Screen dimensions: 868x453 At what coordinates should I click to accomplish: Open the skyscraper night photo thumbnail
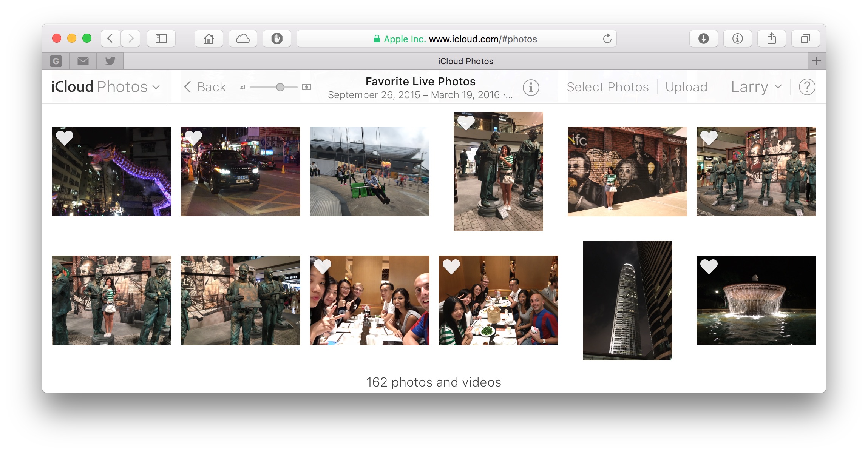coord(627,300)
